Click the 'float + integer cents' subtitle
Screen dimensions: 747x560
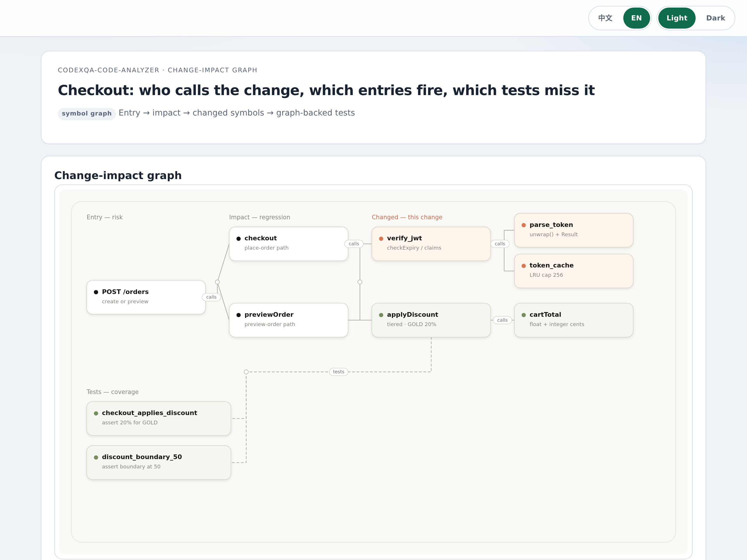click(x=556, y=324)
